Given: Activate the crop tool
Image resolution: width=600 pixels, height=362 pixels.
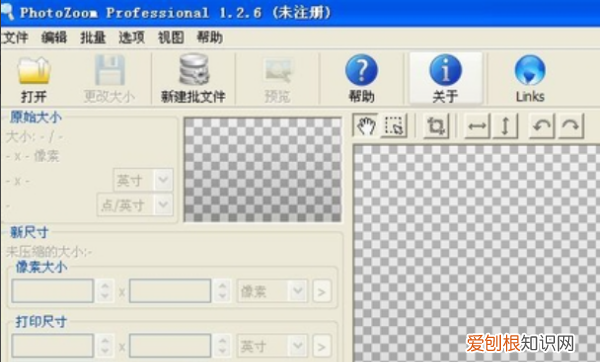Looking at the screenshot, I should coord(436,126).
